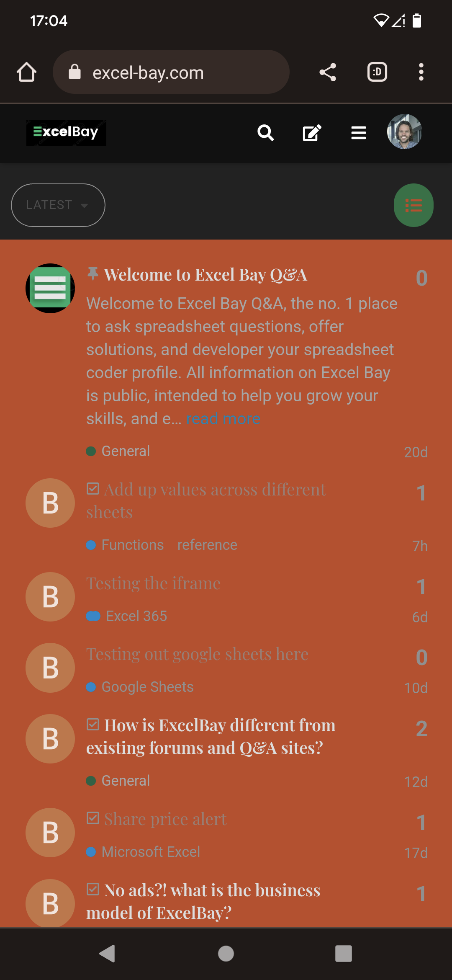Open the browser tab switcher
The width and height of the screenshot is (452, 980).
point(377,72)
